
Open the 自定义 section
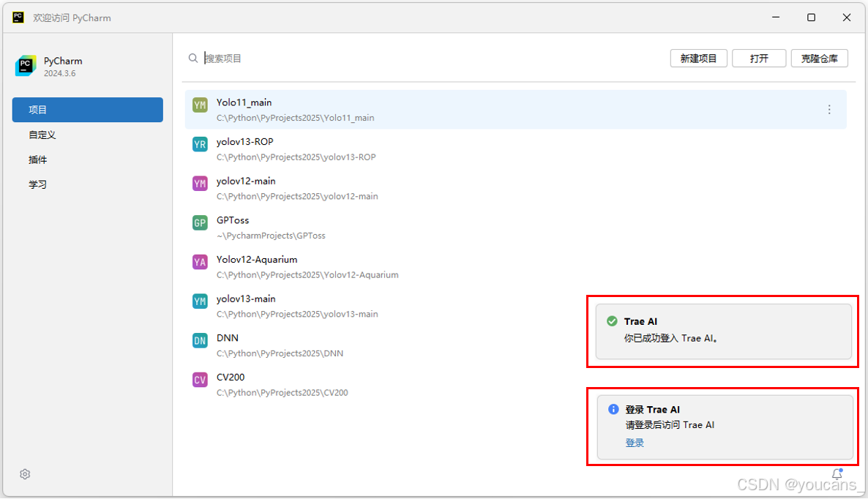pos(42,135)
